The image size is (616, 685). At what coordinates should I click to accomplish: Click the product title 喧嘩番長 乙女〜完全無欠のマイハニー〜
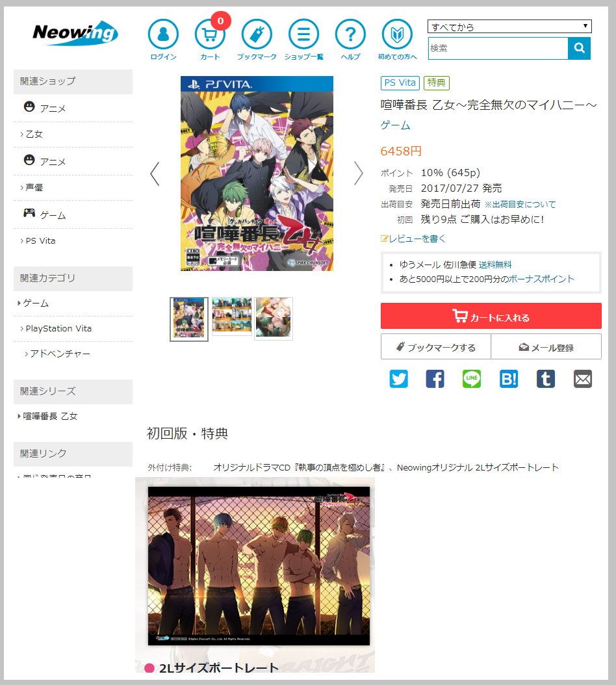pyautogui.click(x=489, y=105)
